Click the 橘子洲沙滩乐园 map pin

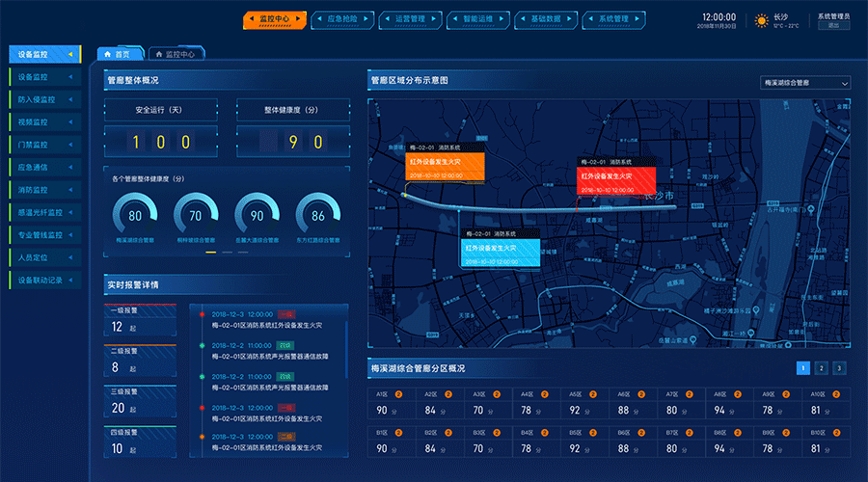pos(756,310)
